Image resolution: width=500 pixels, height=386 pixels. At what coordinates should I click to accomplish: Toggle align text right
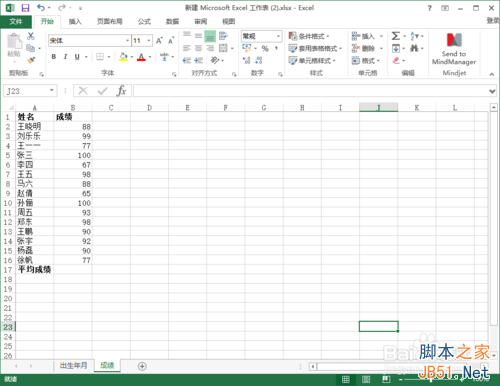[210, 48]
